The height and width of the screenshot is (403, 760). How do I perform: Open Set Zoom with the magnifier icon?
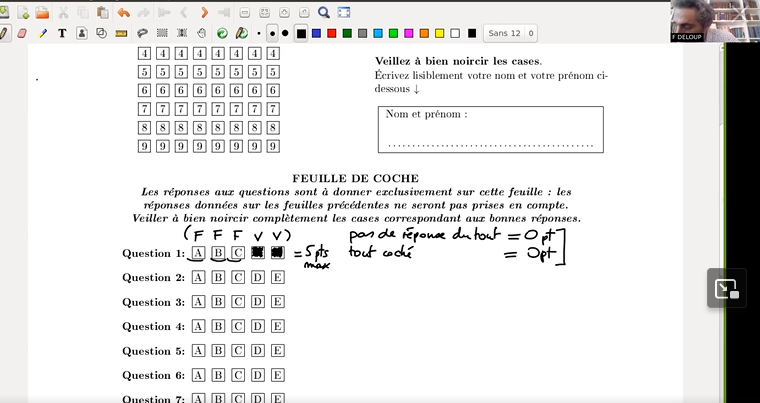[324, 12]
